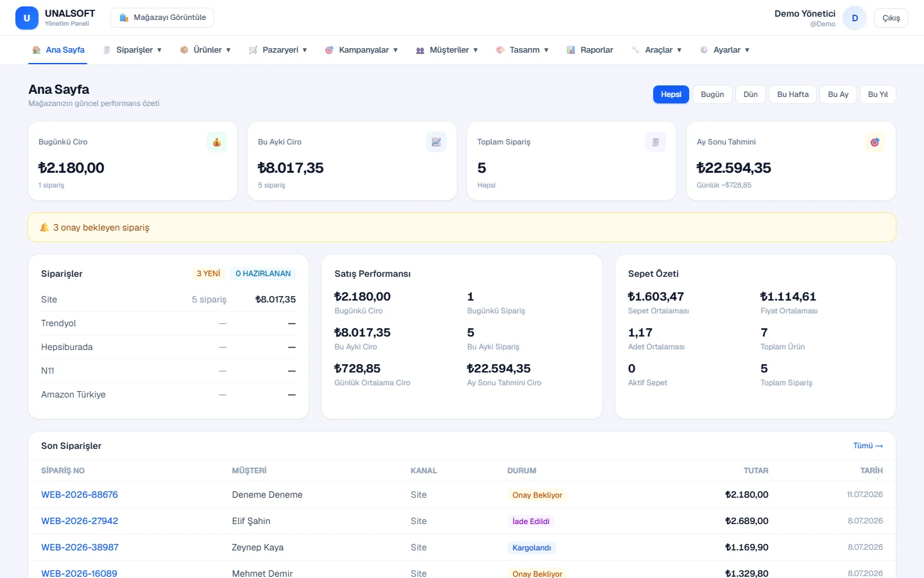The width and height of the screenshot is (924, 578).
Task: Click the Ay Sonu Tahmini card
Action: click(791, 161)
